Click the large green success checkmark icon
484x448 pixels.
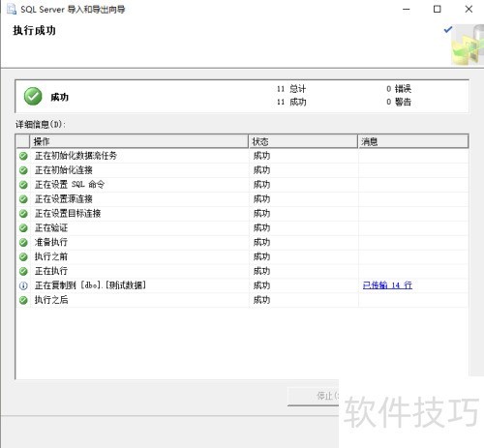click(x=33, y=96)
